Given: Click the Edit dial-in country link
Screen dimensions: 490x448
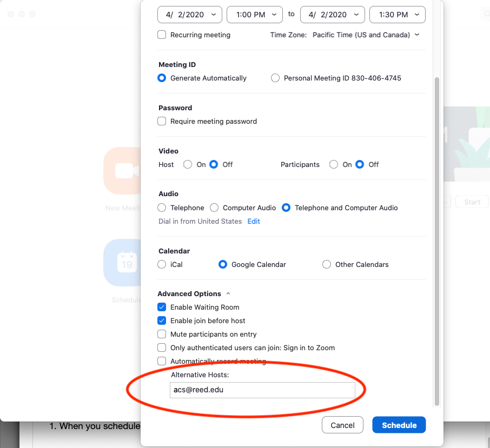Looking at the screenshot, I should point(254,221).
